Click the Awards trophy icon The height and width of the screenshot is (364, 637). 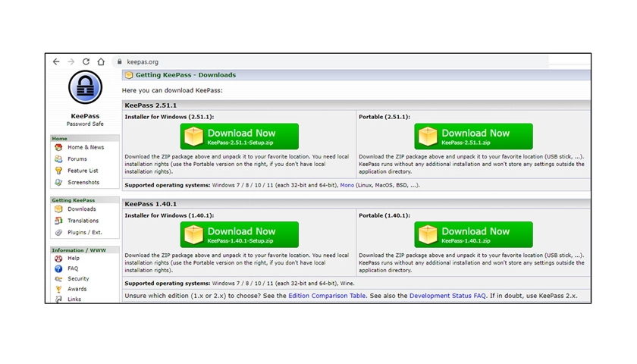58,289
